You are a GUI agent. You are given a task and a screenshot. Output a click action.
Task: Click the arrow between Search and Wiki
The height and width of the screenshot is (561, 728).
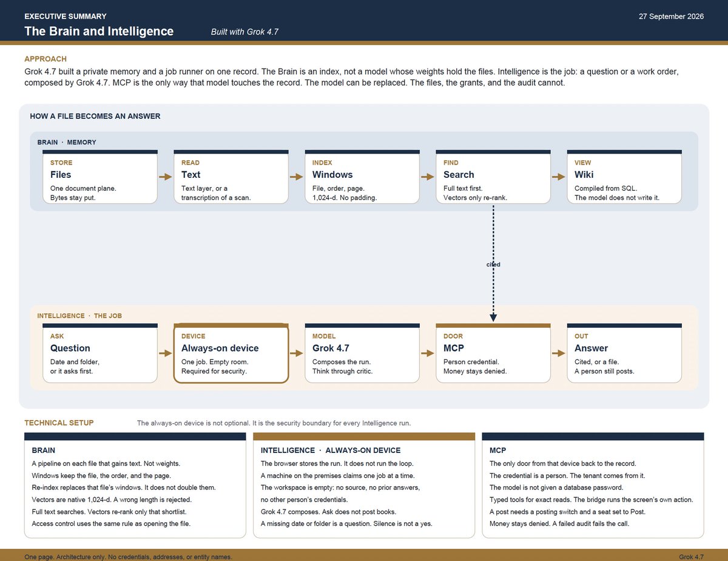point(559,177)
